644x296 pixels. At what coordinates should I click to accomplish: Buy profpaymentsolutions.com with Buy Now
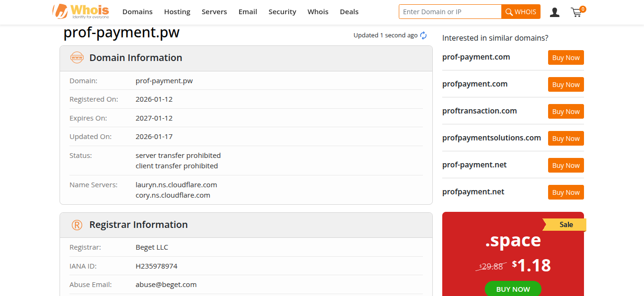(566, 139)
